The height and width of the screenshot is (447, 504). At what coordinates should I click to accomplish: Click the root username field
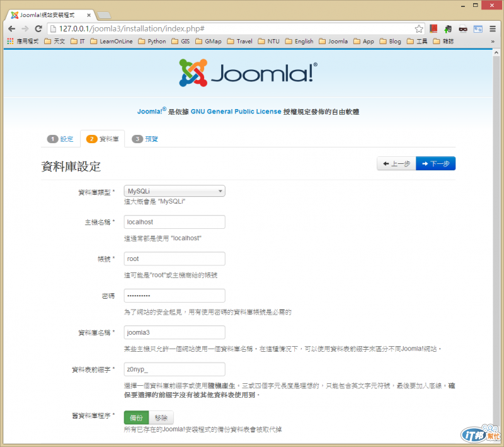click(175, 259)
